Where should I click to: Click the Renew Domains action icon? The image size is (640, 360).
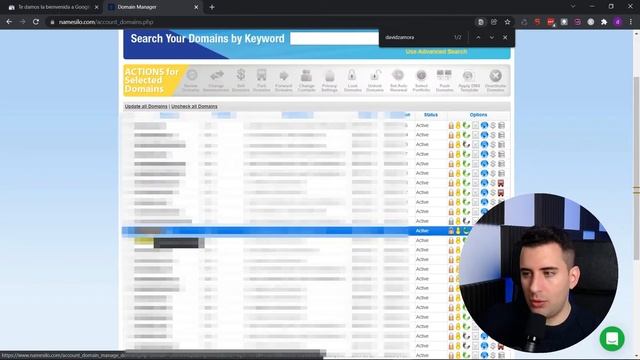coord(191,80)
